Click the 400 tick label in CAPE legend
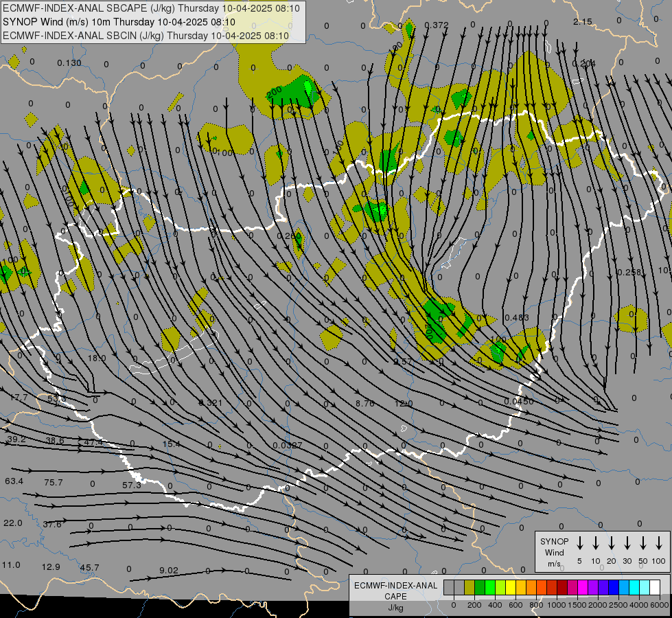The image size is (672, 618). click(495, 605)
